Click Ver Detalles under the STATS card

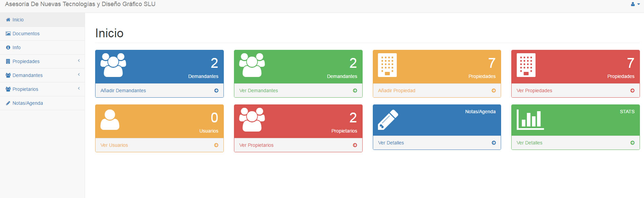point(530,143)
